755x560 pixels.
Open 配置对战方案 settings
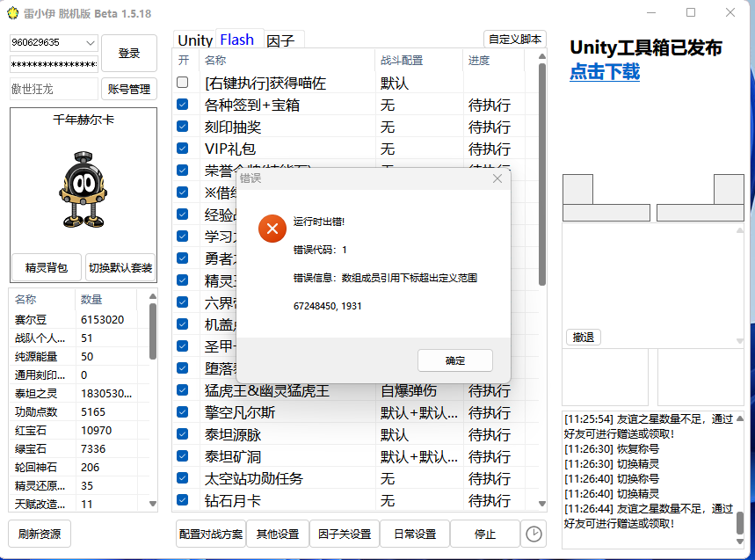(x=211, y=534)
